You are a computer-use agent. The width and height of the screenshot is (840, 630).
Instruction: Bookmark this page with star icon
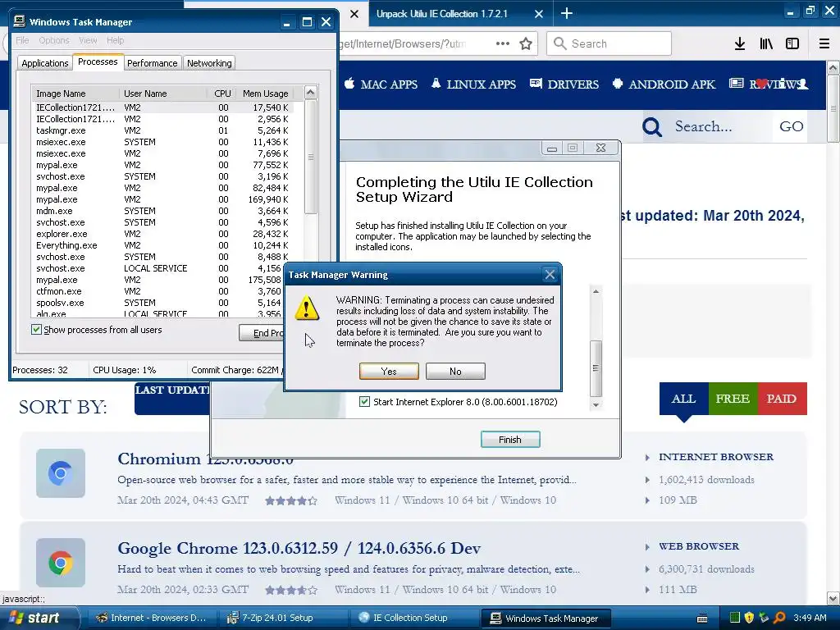526,43
